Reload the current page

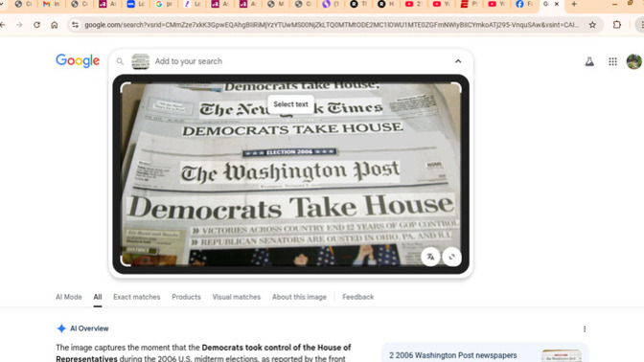(x=37, y=25)
